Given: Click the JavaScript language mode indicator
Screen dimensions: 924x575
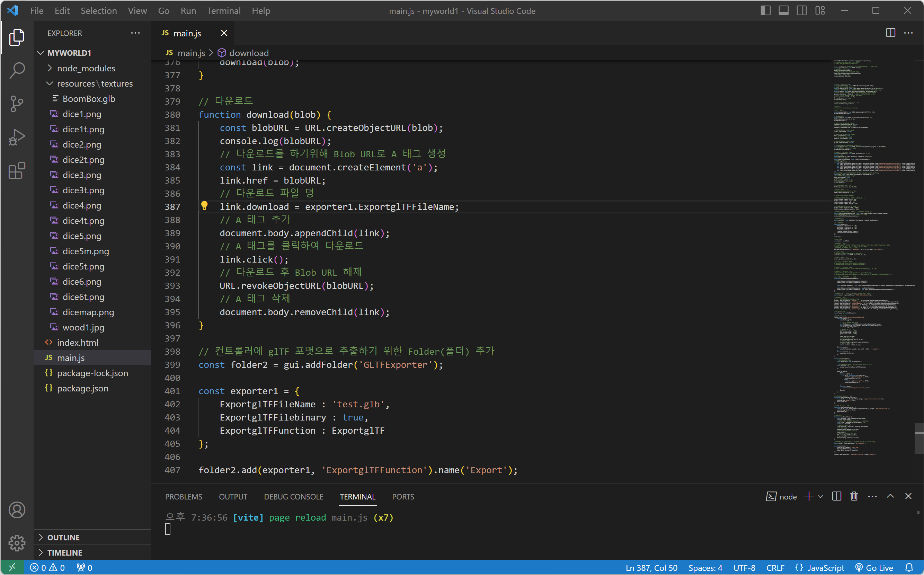Looking at the screenshot, I should (x=825, y=568).
